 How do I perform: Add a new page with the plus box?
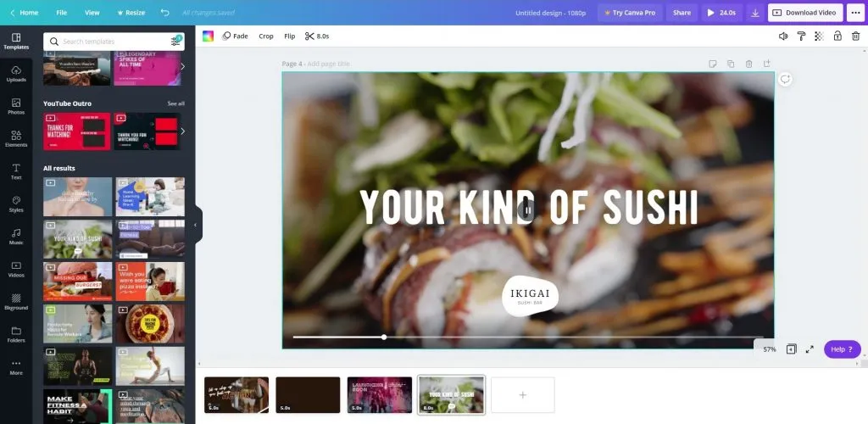click(522, 394)
